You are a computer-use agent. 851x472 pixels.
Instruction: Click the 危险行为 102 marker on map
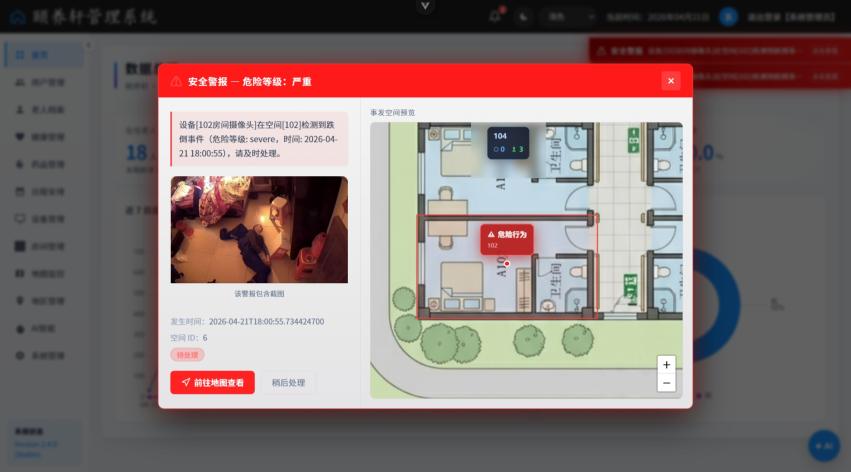[507, 239]
